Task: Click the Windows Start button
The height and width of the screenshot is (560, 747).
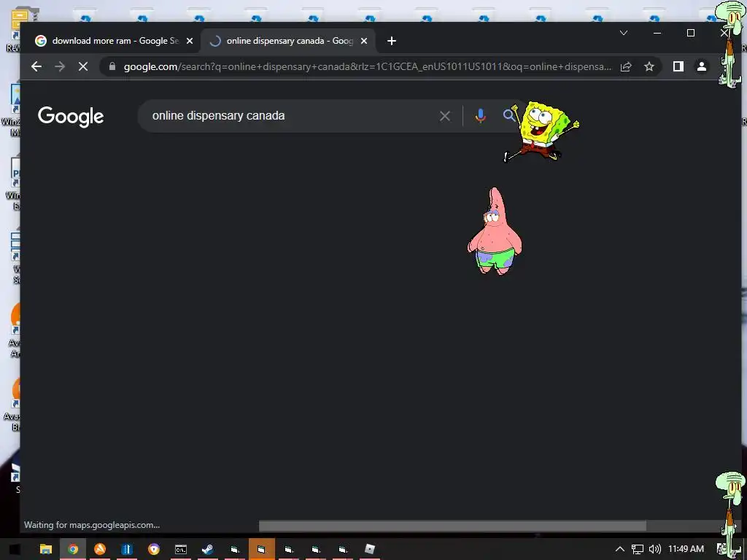Action: point(15,549)
